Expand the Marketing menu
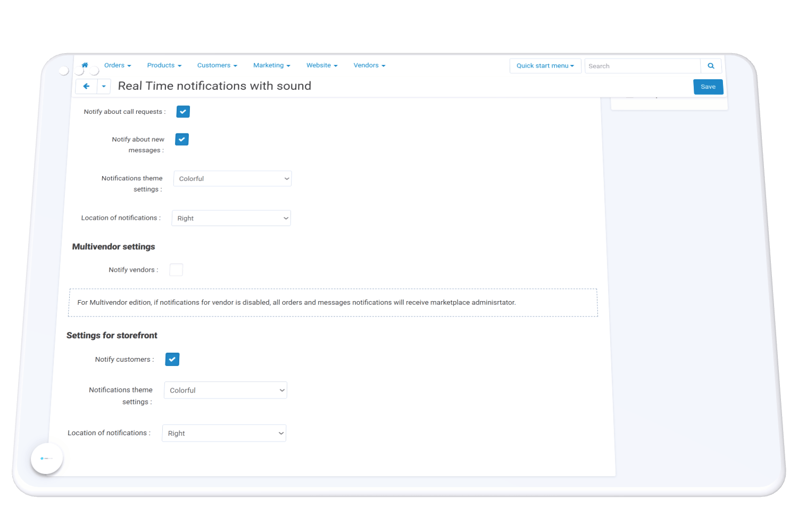 [272, 65]
